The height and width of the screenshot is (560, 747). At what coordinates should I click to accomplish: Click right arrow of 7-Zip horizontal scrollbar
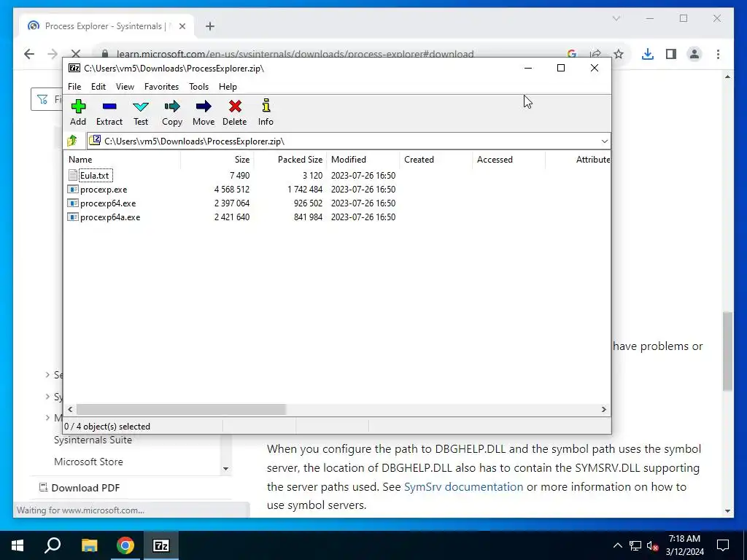coord(603,409)
